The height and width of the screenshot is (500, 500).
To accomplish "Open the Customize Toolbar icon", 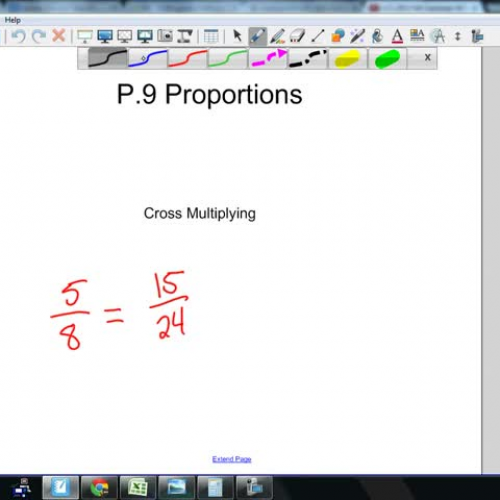I will [x=477, y=36].
